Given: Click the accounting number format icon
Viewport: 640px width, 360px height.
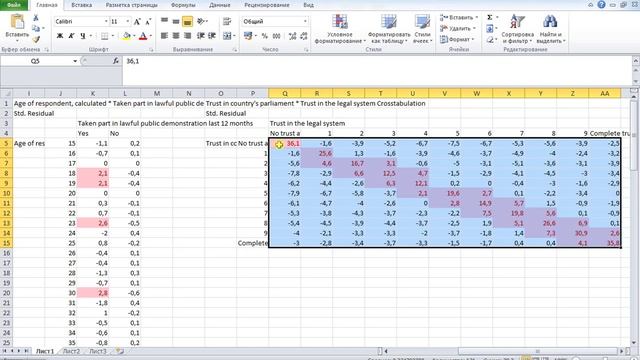Looking at the screenshot, I should (x=248, y=36).
